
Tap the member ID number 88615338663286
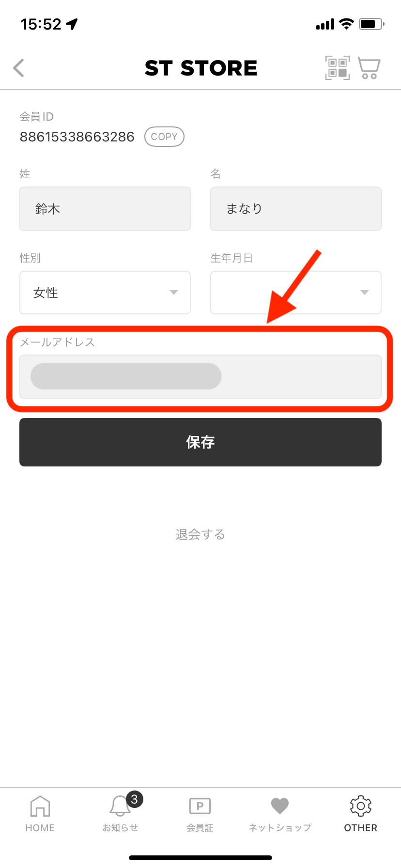tap(77, 137)
